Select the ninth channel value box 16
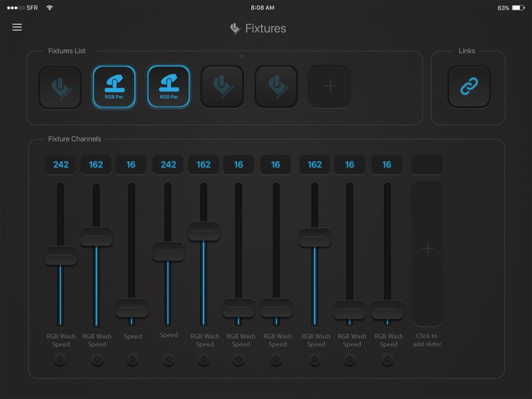Screen dimensions: 532x399 click(x=350, y=165)
